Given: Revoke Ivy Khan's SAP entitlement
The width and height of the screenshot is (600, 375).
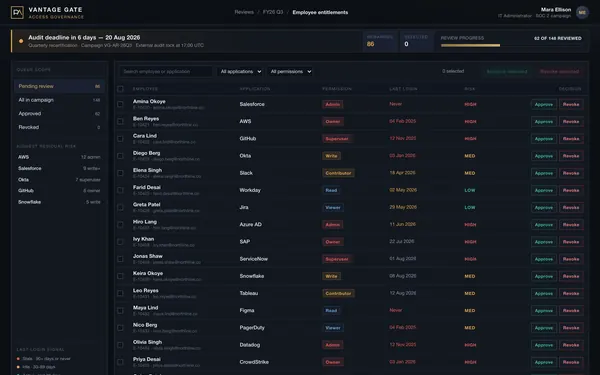Looking at the screenshot, I should 571,242.
